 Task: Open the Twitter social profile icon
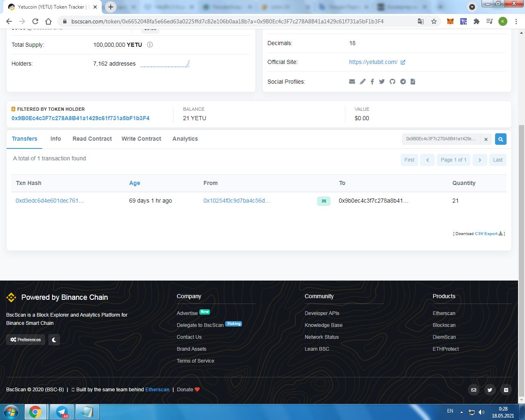(x=382, y=82)
